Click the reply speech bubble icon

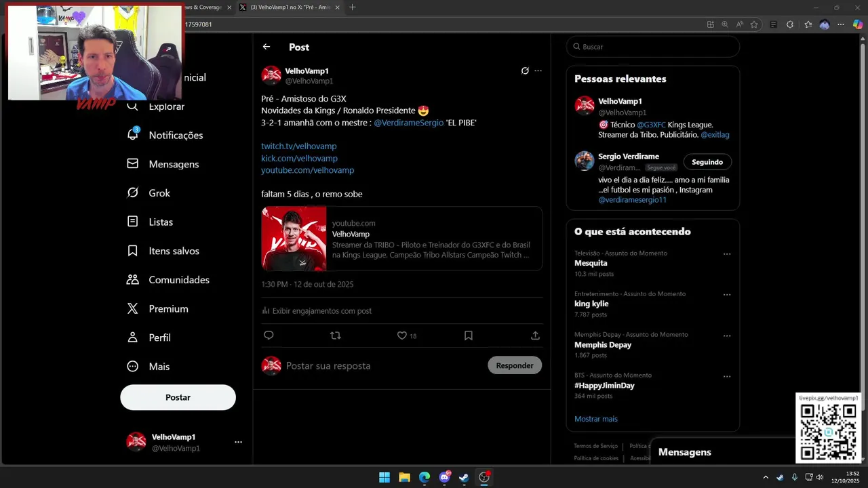click(x=269, y=335)
